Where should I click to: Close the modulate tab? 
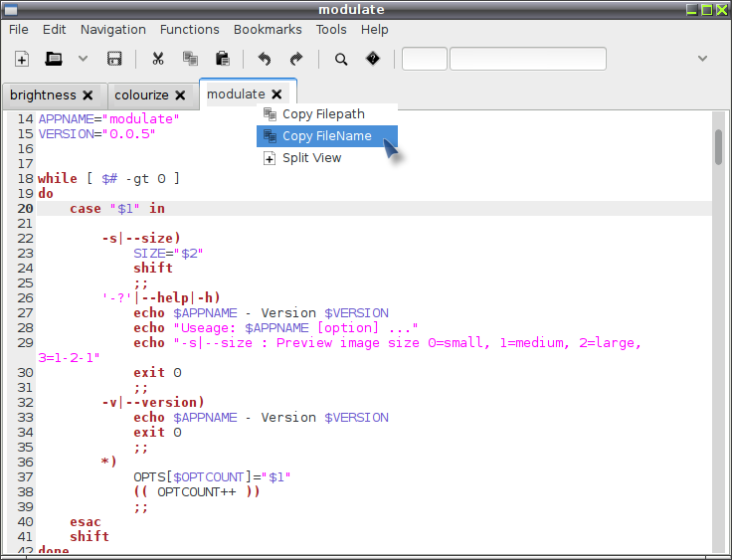(276, 94)
